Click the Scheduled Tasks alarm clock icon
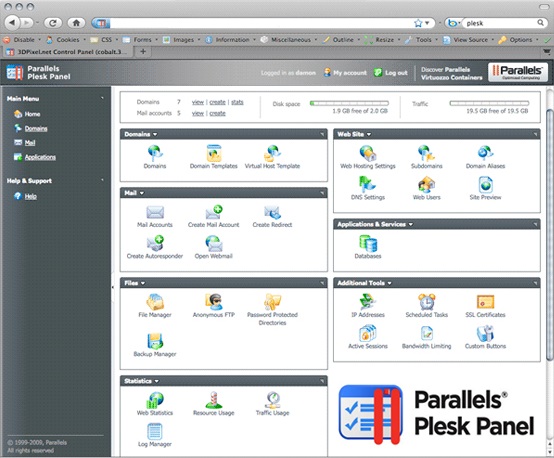Screen dimensions: 554x458 pyautogui.click(x=426, y=302)
